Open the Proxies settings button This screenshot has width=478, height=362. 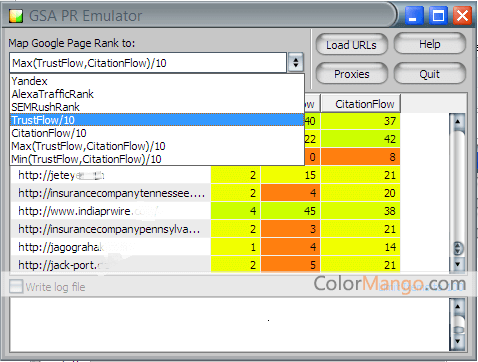[x=351, y=74]
